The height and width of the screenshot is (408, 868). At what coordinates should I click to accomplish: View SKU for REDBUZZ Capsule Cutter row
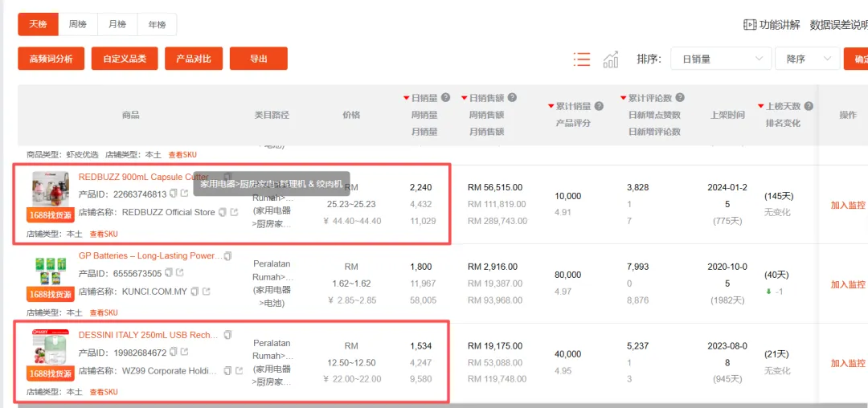coord(104,234)
